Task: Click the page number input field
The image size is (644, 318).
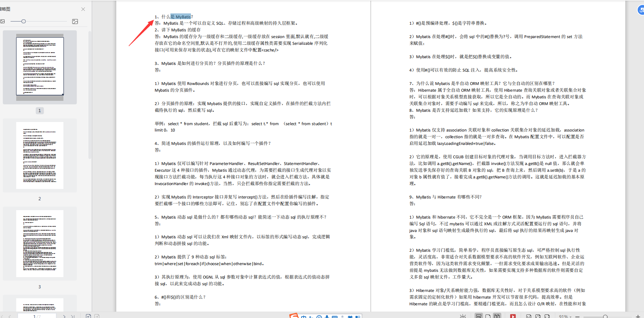Action: (37, 316)
